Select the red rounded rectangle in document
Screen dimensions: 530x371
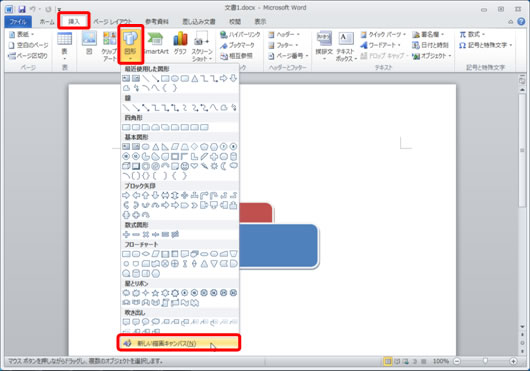point(256,213)
